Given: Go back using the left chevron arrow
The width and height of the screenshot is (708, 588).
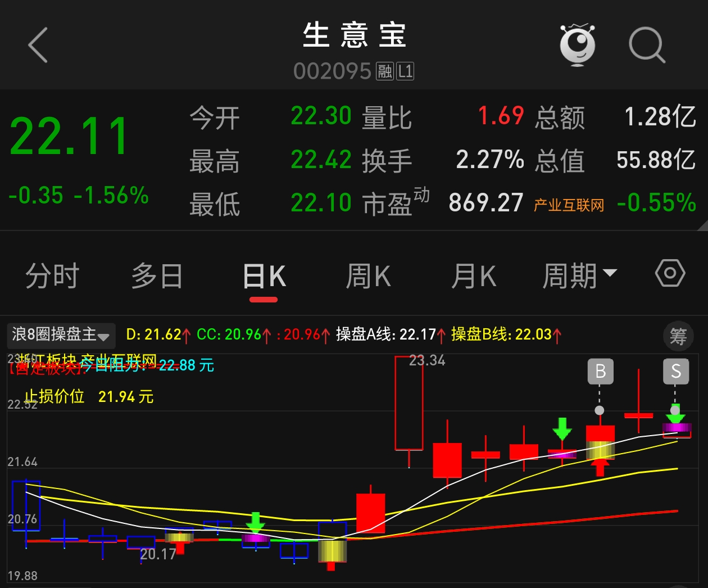Looking at the screenshot, I should [38, 45].
